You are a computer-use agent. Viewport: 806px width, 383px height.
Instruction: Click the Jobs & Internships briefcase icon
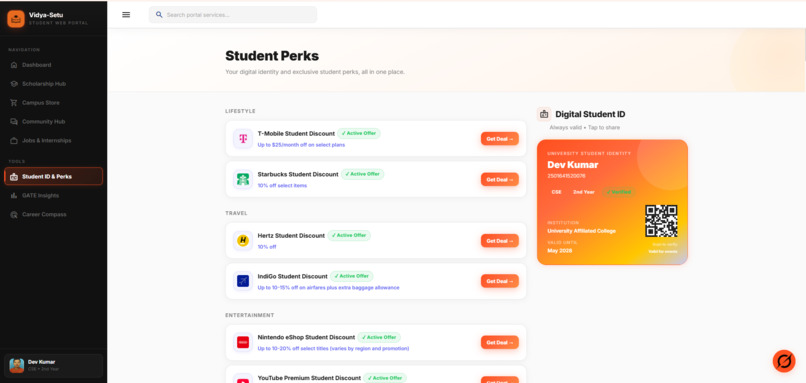[x=14, y=140]
